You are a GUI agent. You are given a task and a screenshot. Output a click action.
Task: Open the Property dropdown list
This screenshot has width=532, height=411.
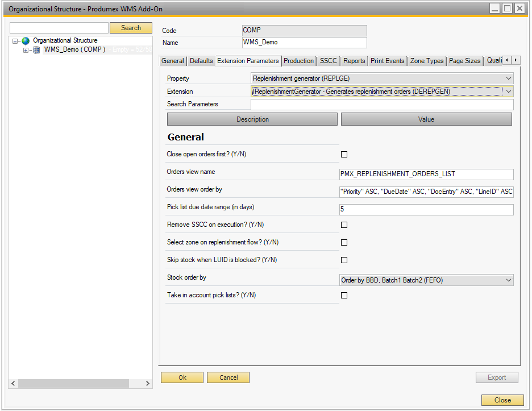point(508,78)
